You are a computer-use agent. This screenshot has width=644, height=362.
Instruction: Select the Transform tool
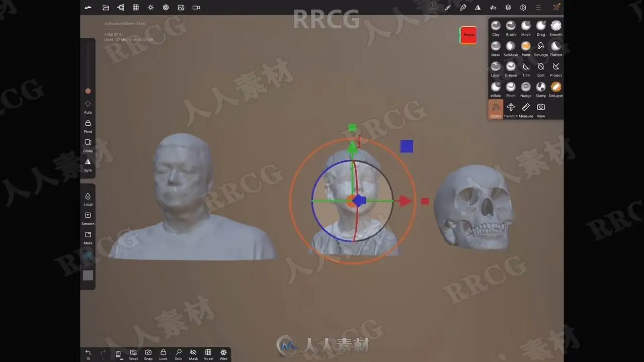tap(511, 110)
